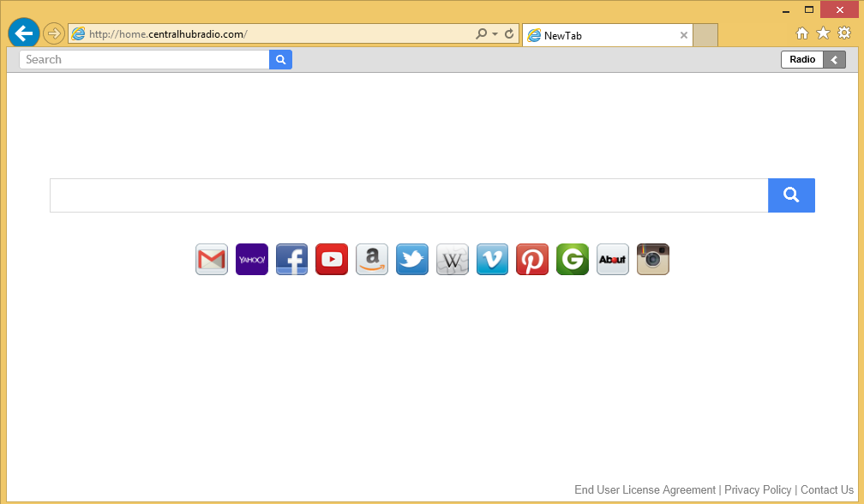This screenshot has width=864, height=504.
Task: Open the browser Tools gear icon
Action: [844, 33]
